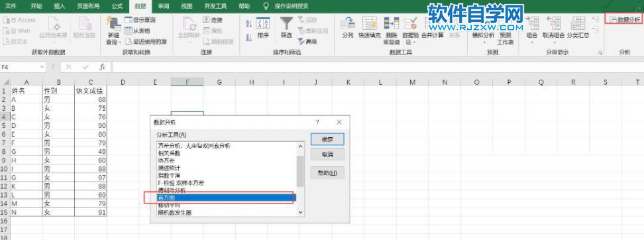
Task: Select 方差分析 无重复双因素分析 list item
Action: [x=194, y=146]
